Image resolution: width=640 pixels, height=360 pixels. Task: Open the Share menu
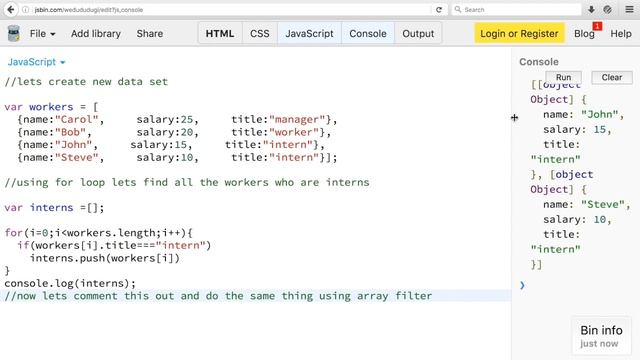click(x=150, y=33)
